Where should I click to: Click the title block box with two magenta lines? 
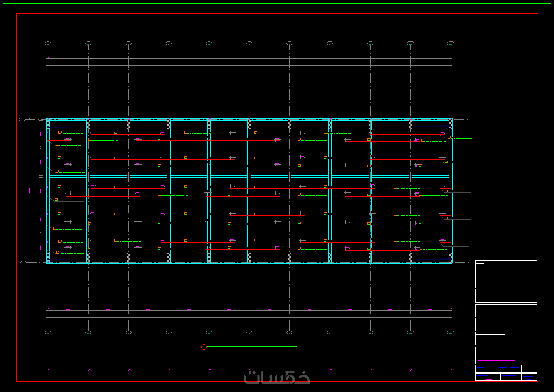pyautogui.click(x=506, y=355)
